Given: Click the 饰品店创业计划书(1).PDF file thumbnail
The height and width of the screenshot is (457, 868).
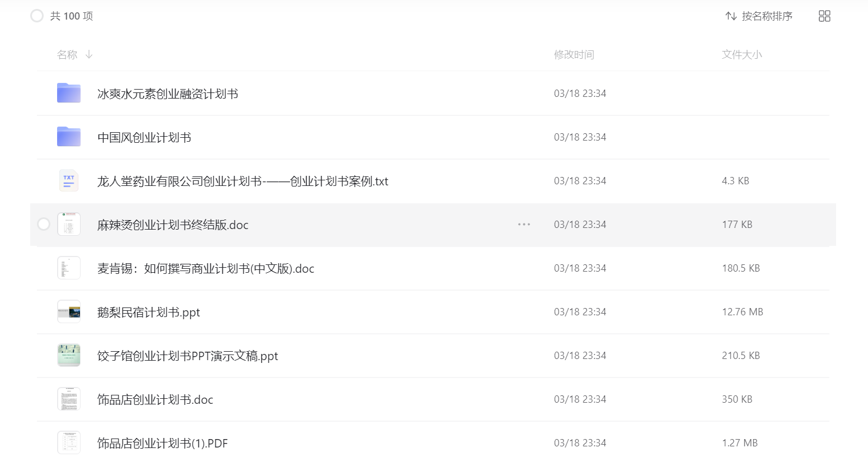Looking at the screenshot, I should [69, 443].
